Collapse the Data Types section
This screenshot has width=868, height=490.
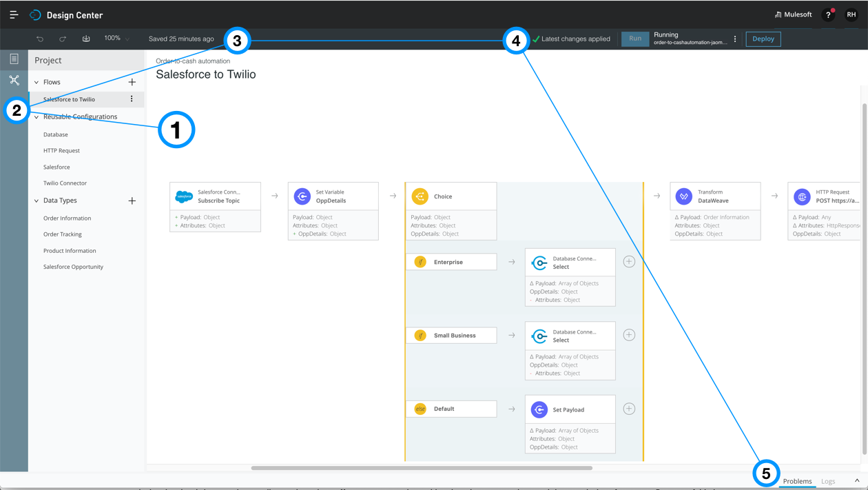(37, 201)
